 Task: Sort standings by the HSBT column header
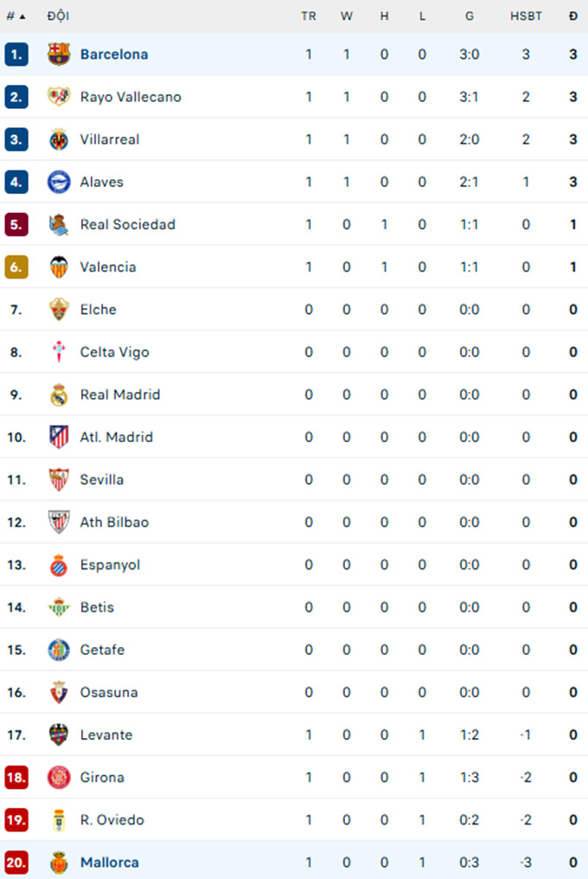(526, 16)
